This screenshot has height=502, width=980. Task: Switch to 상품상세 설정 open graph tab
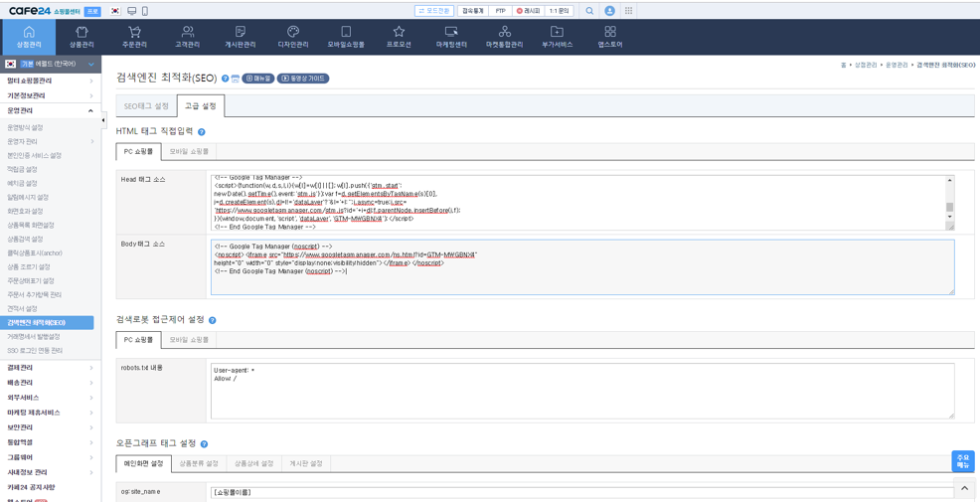tap(253, 464)
